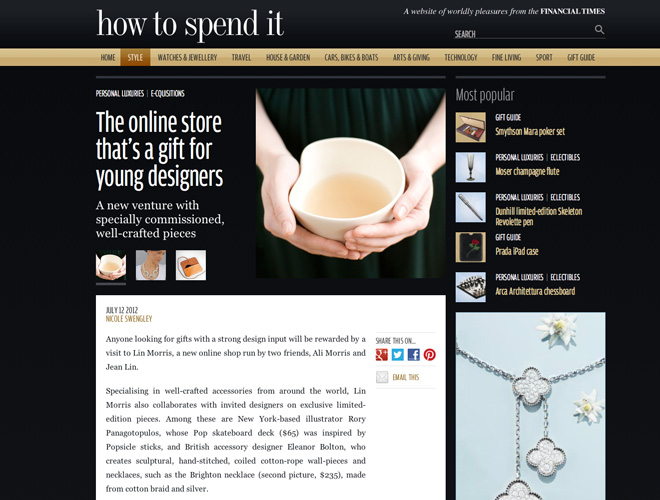
Task: Click the search magnifier icon
Action: coord(599,29)
